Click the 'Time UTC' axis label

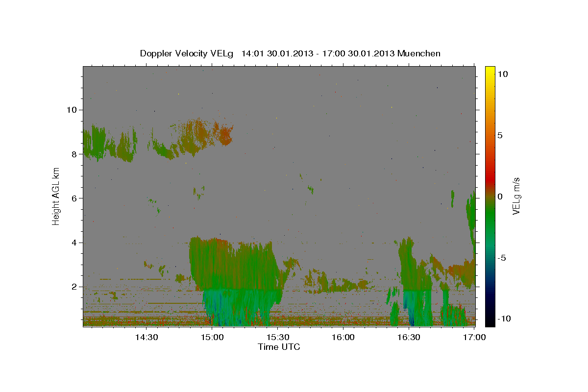click(x=279, y=347)
